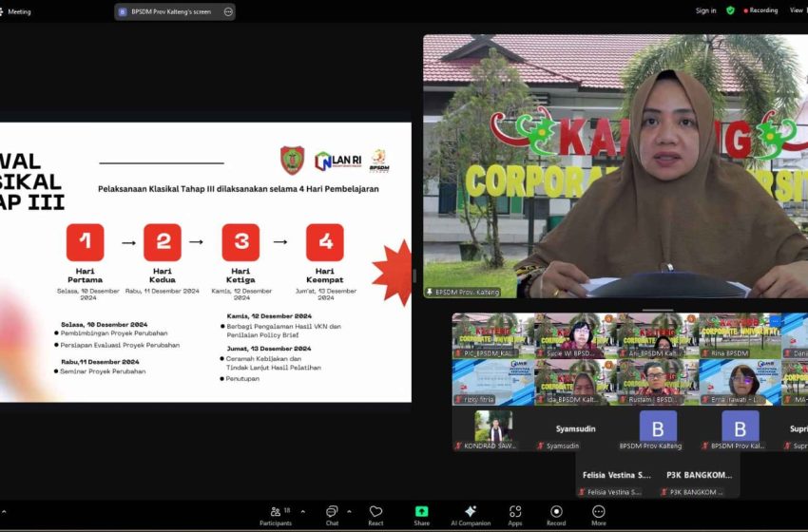Click the 'Seminar Proyek Perubahan' bullet text
This screenshot has height=532, width=808.
[x=103, y=371]
